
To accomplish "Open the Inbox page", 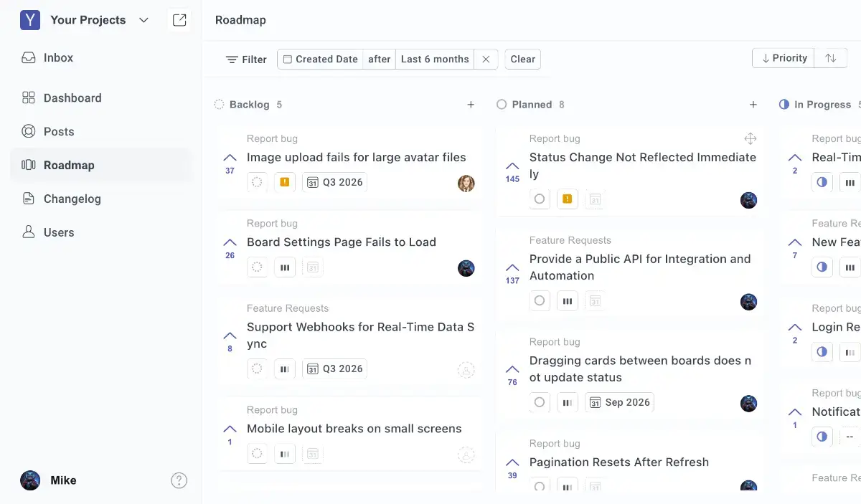I will click(100, 57).
